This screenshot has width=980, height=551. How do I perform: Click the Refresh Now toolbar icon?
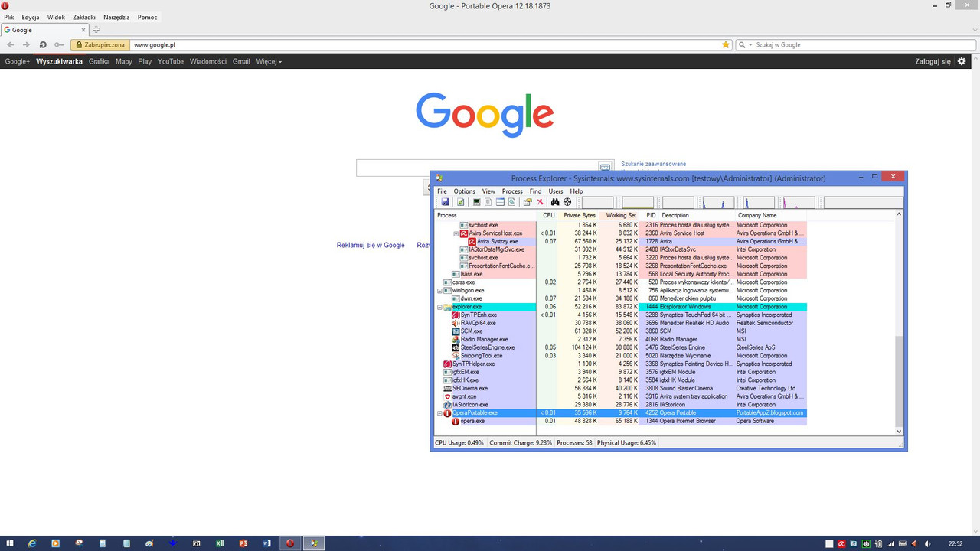click(x=460, y=202)
